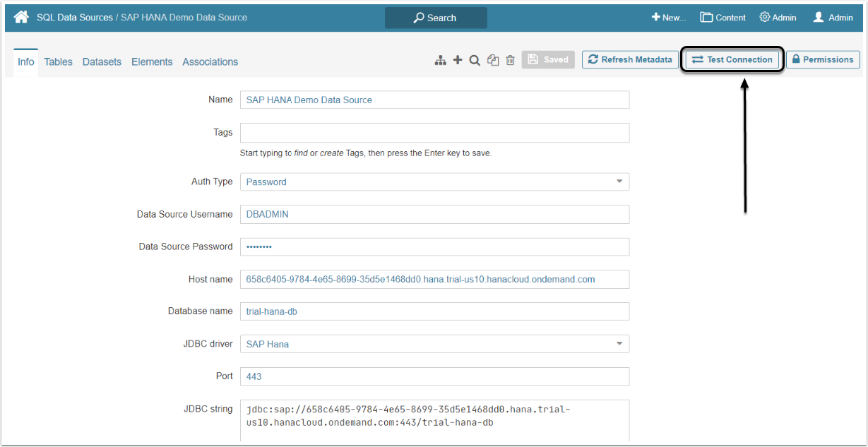Click the Refresh Metadata button
The image size is (868, 447).
pyautogui.click(x=629, y=60)
